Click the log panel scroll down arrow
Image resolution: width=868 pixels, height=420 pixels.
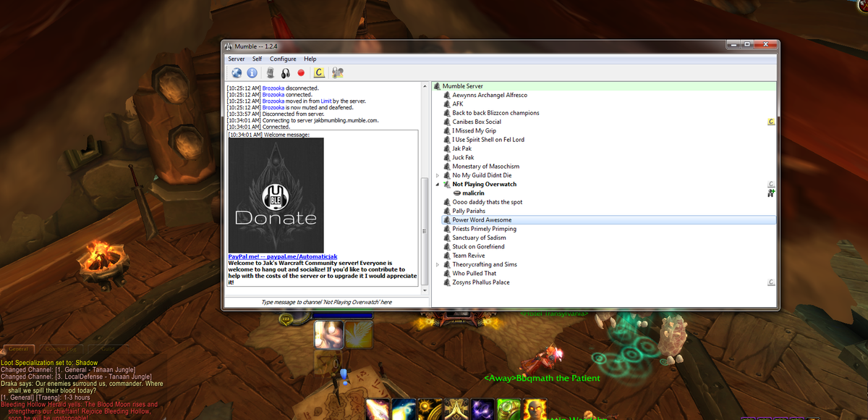(x=425, y=290)
